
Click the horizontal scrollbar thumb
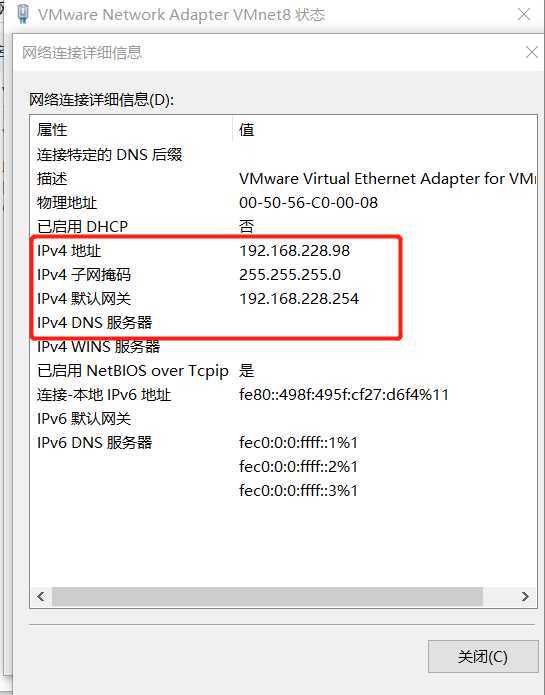(x=267, y=596)
